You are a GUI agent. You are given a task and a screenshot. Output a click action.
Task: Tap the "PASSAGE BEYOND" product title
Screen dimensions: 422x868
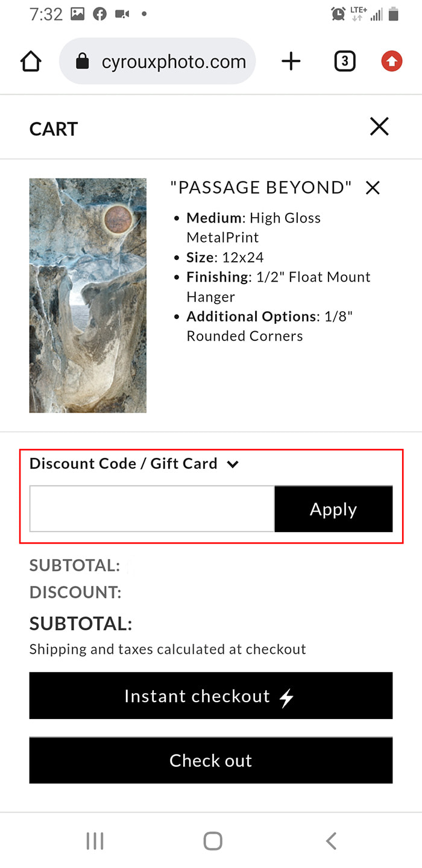pyautogui.click(x=260, y=188)
